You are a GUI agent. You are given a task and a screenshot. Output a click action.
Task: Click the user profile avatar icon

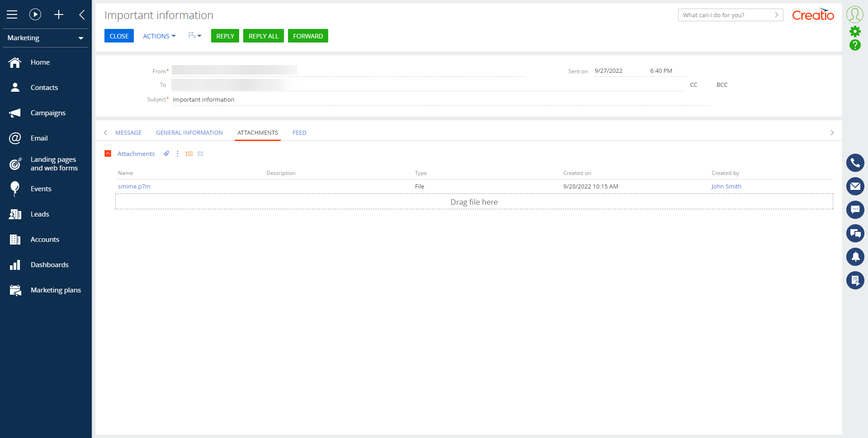click(x=855, y=14)
